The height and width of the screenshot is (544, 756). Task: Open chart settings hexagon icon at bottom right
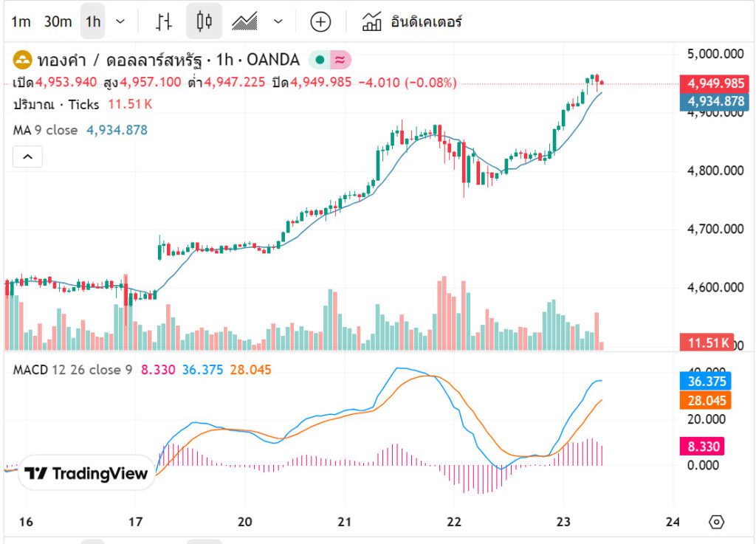click(715, 522)
